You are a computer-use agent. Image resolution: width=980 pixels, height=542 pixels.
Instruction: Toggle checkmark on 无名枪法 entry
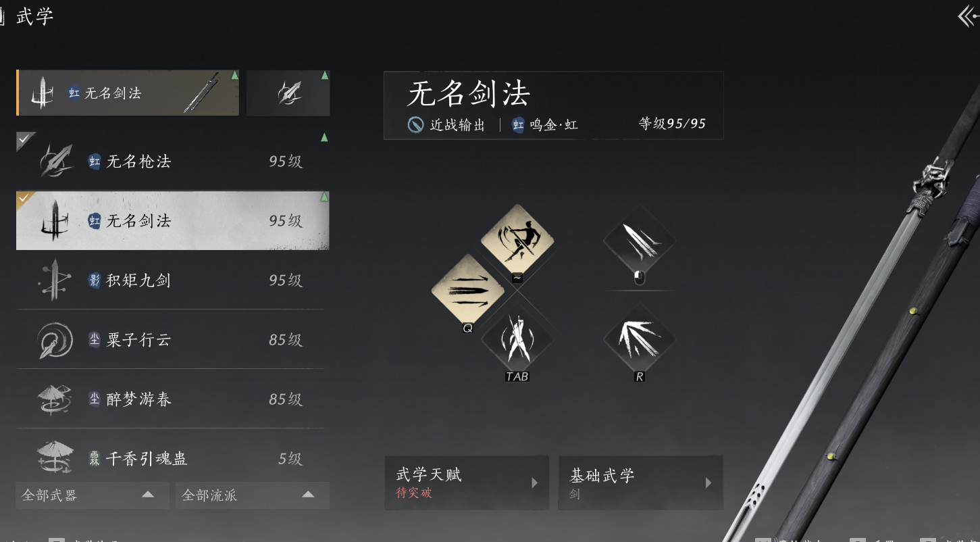[x=24, y=139]
